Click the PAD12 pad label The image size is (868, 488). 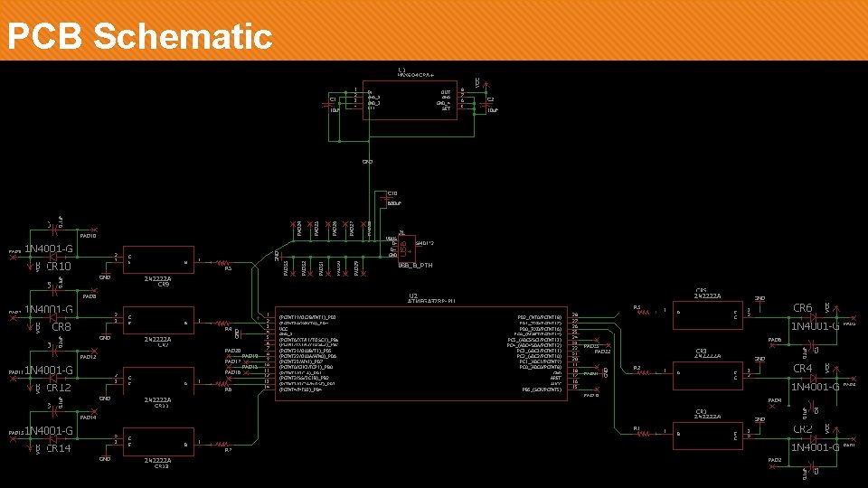[88, 357]
